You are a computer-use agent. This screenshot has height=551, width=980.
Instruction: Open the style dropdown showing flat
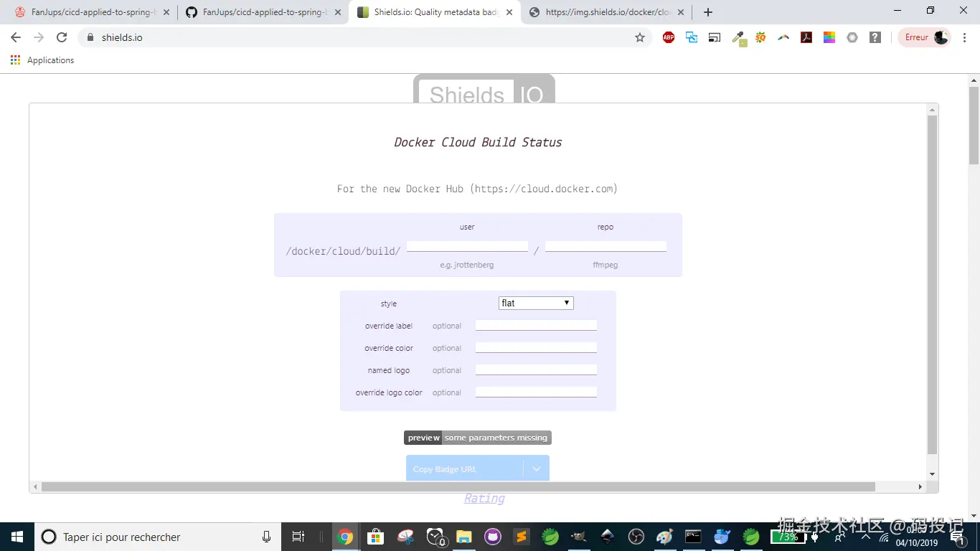click(536, 303)
